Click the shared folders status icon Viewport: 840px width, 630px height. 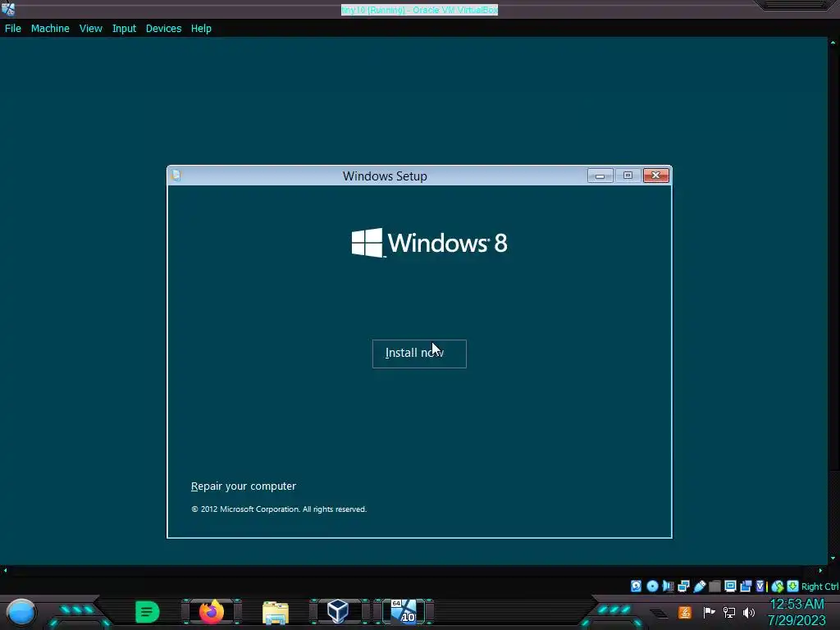(x=714, y=586)
